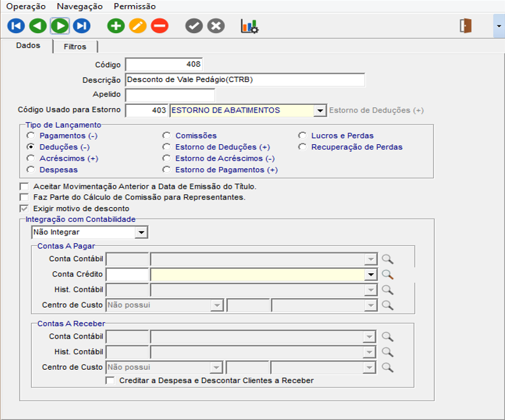Go to the first record
Screen dimensions: 505x420
click(16, 26)
